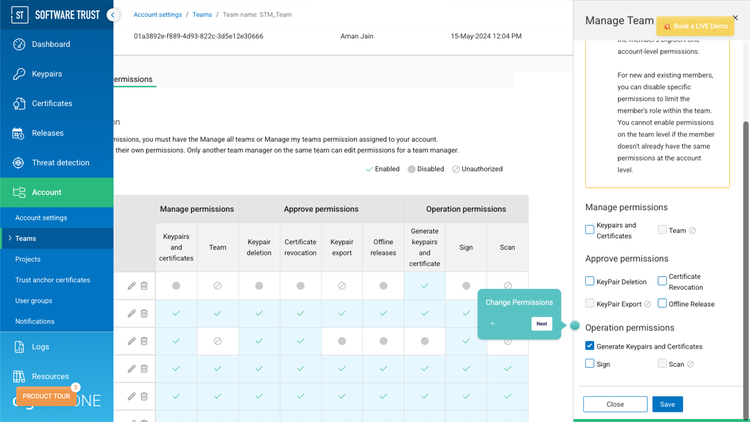Follow the Teams breadcrumb link
750x422 pixels.
click(x=202, y=15)
